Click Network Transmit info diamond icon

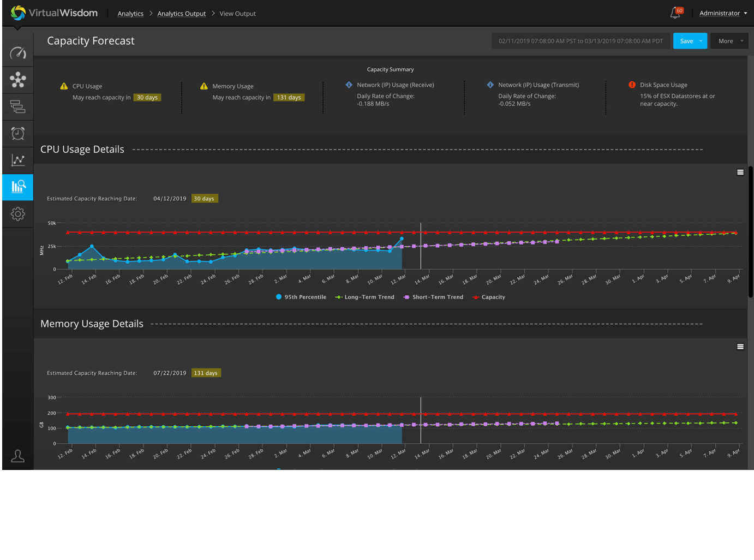tap(490, 85)
